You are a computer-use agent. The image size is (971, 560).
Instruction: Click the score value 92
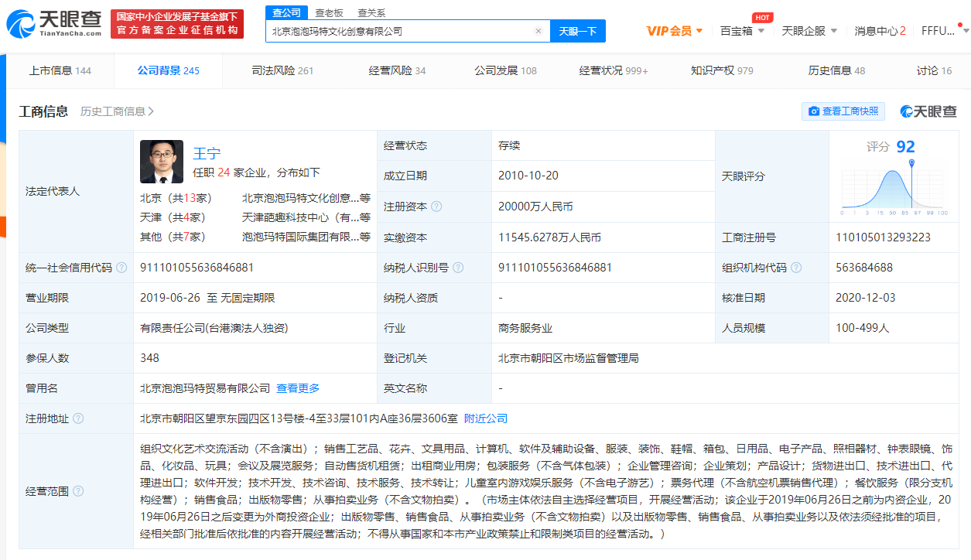[x=905, y=146]
